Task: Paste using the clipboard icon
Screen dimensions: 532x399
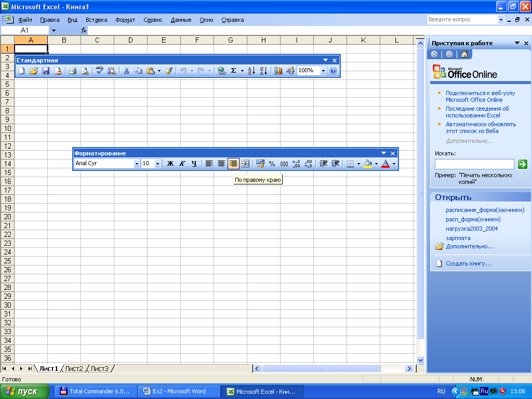Action: tap(150, 71)
